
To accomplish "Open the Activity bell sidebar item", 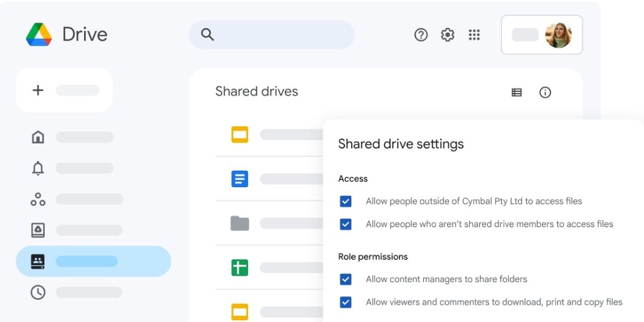I will [38, 168].
